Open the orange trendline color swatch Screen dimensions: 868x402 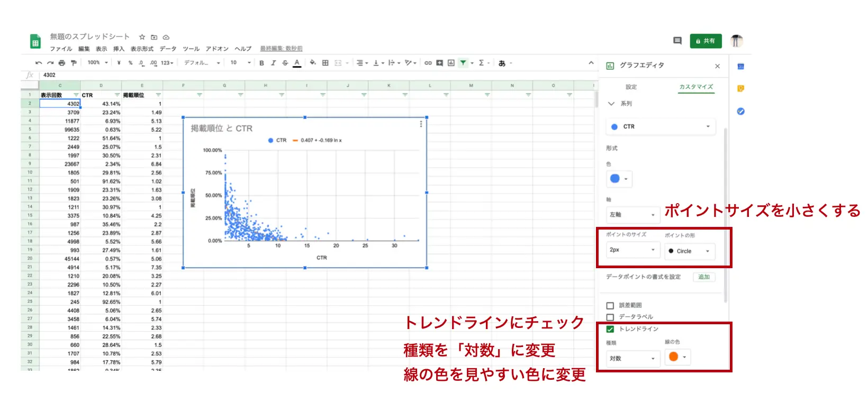point(678,357)
